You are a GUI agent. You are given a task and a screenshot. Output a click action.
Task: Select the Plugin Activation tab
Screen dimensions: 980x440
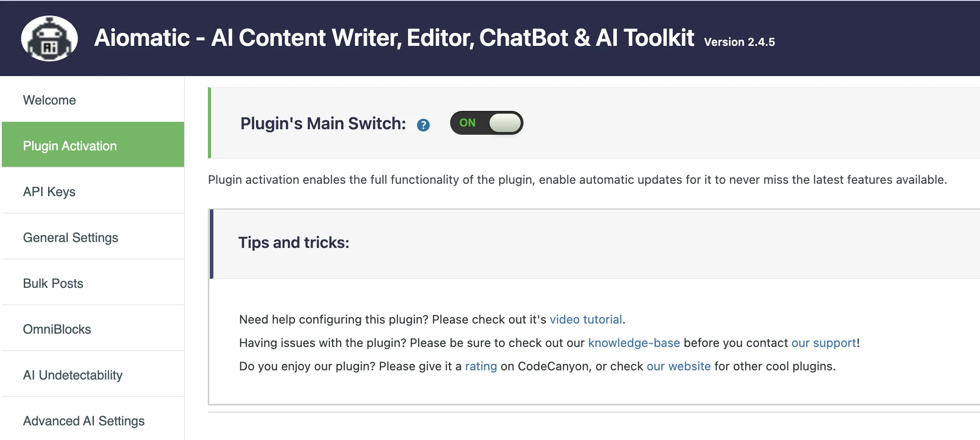tap(93, 146)
